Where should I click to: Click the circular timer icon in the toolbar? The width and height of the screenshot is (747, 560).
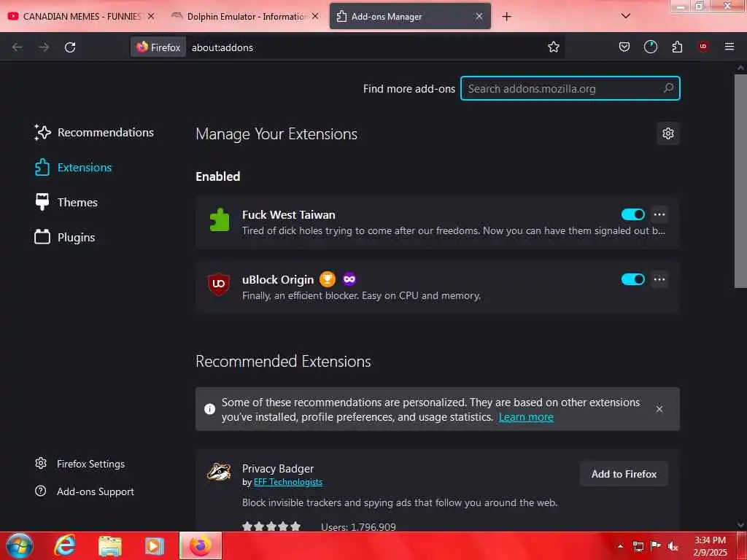pyautogui.click(x=650, y=47)
